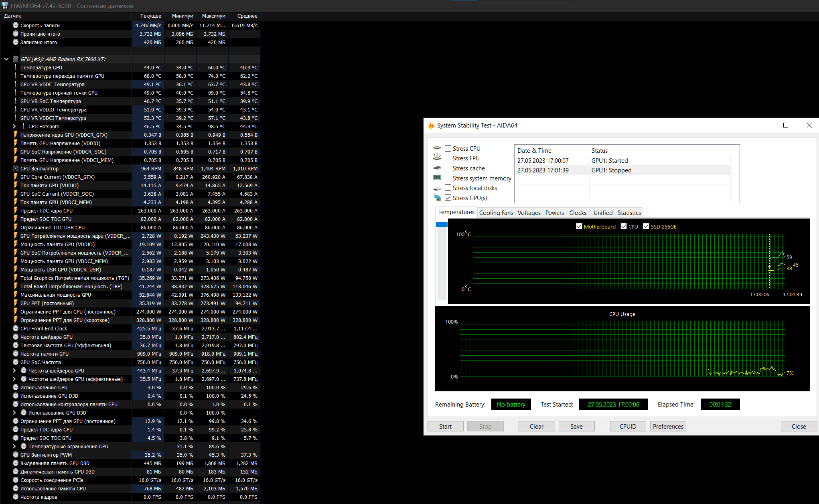Click the thermometer icon next to Температура GPU
Viewport: 819px width, 504px height.
tap(16, 67)
